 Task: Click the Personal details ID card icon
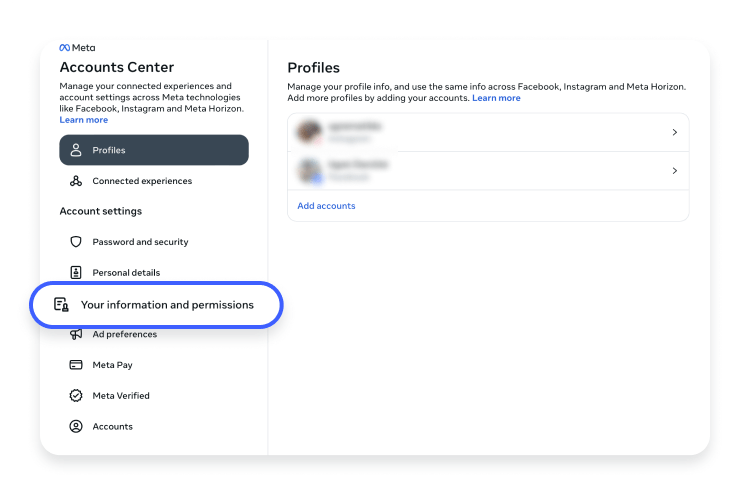76,272
